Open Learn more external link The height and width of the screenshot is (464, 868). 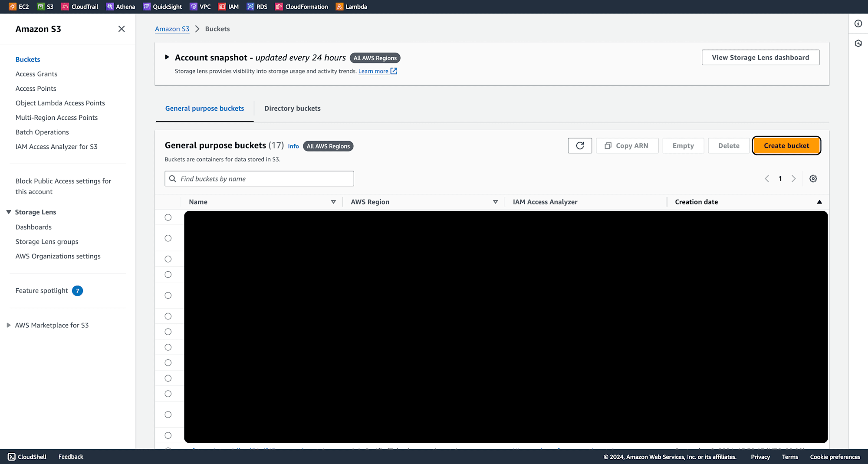click(x=378, y=71)
